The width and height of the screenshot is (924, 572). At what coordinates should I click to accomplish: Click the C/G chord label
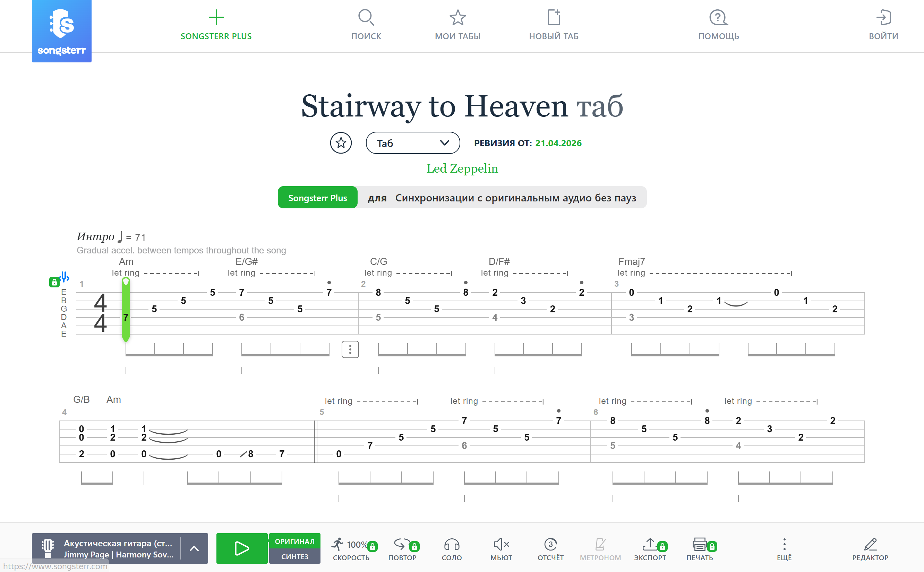click(x=378, y=261)
